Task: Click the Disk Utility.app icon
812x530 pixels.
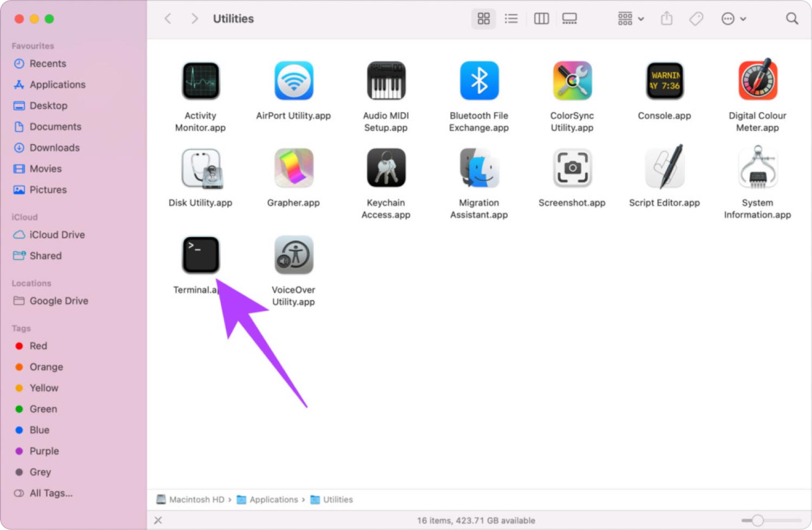Action: 201,168
